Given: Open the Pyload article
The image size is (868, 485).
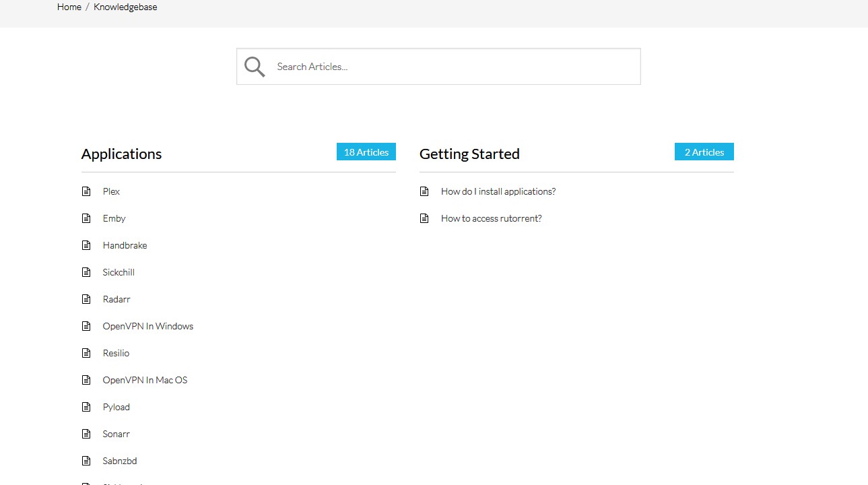Looking at the screenshot, I should 116,407.
